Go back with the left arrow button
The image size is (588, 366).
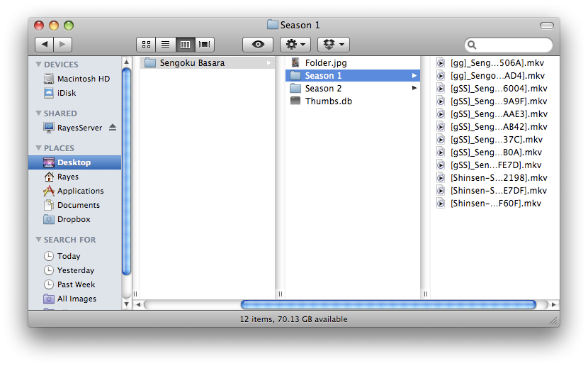pos(44,44)
